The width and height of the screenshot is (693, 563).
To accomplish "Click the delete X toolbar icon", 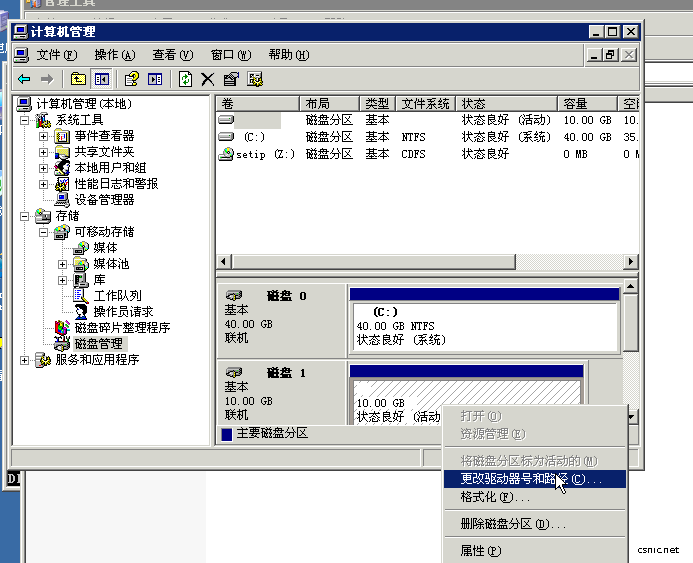I will coord(208,79).
